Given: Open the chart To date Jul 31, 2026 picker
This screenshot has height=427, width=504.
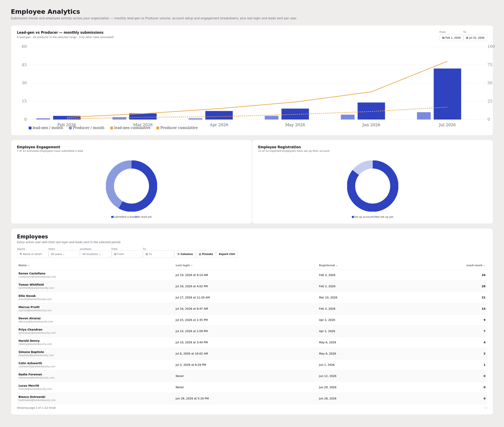Looking at the screenshot, I should pos(475,38).
